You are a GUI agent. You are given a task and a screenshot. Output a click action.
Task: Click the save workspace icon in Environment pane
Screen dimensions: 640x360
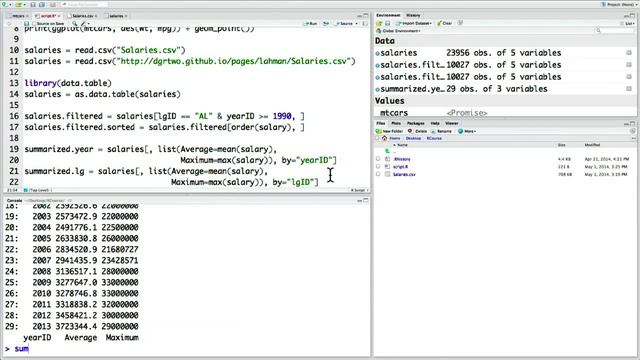[x=387, y=23]
